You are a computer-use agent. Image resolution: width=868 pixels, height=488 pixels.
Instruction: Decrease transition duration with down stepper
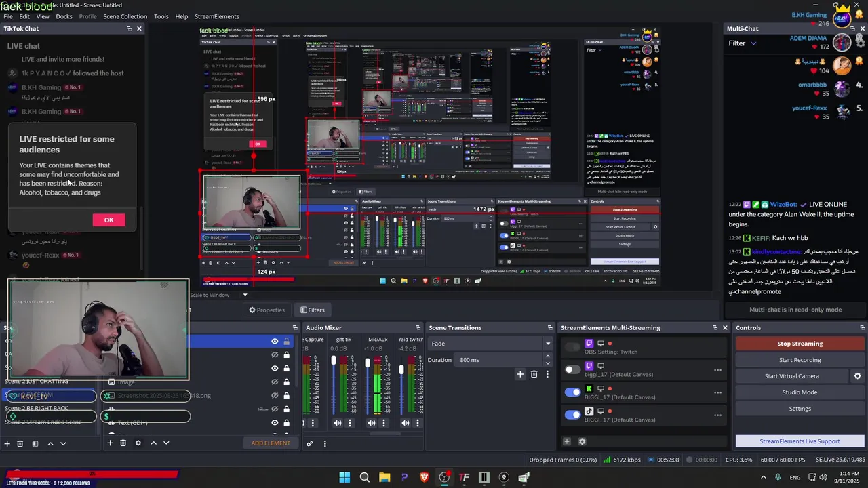[x=549, y=363]
